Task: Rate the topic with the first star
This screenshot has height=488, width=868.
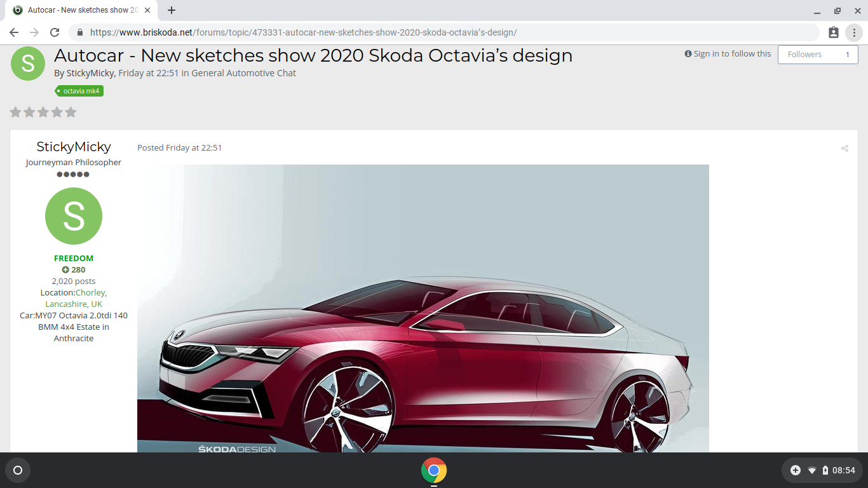Action: click(x=15, y=112)
